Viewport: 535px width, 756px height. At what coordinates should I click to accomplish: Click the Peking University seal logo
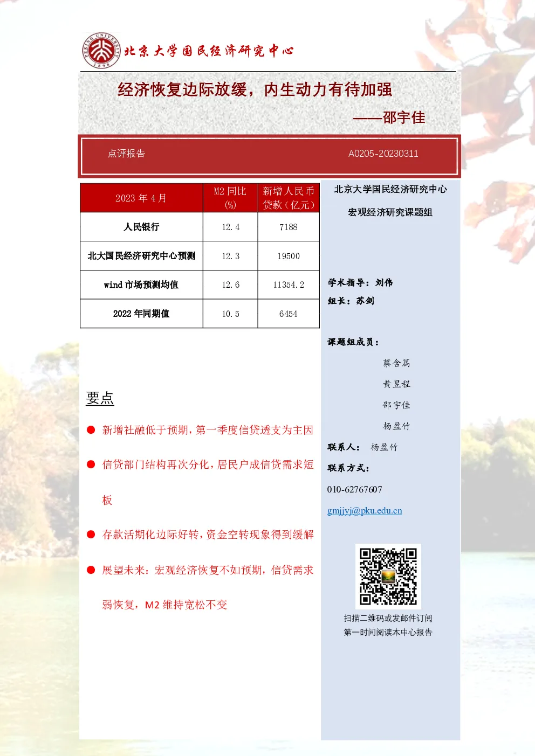101,50
